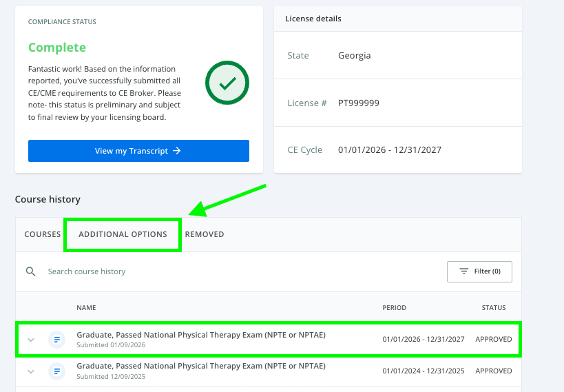Image resolution: width=564 pixels, height=392 pixels.
Task: Click document icon for course submitted 01/09/2026
Action: (56, 339)
